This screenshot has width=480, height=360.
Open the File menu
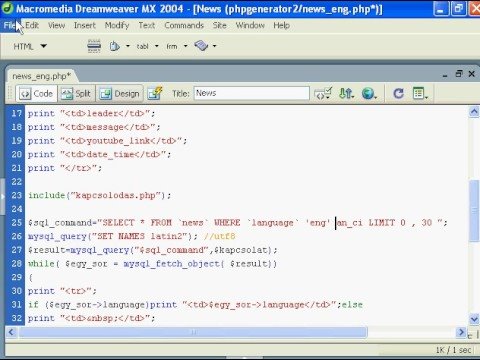click(9, 25)
